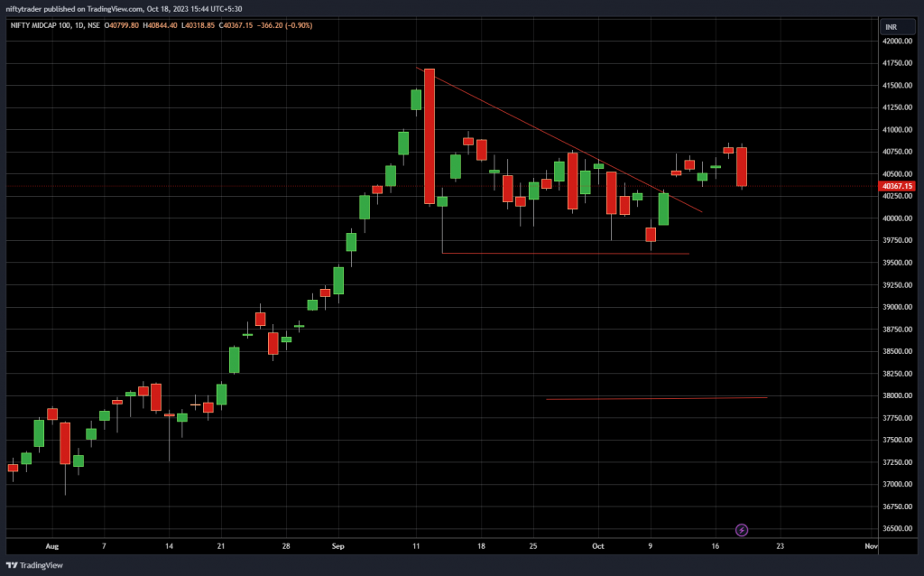Click the purple lightning bolt icon

click(742, 530)
